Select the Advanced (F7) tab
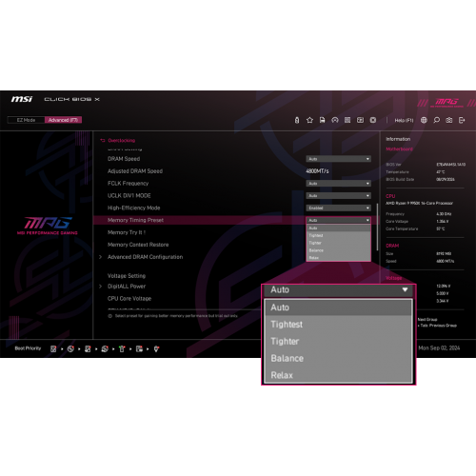 click(x=63, y=120)
